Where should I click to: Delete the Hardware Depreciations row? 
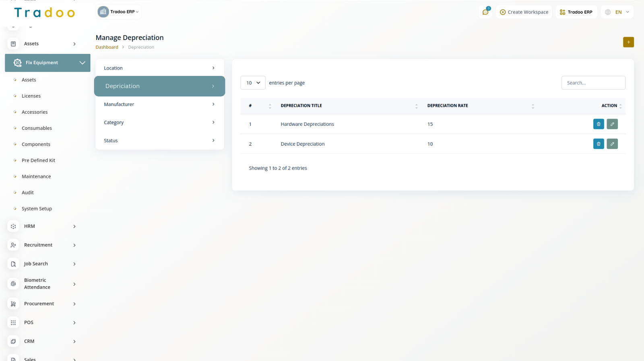(x=599, y=124)
